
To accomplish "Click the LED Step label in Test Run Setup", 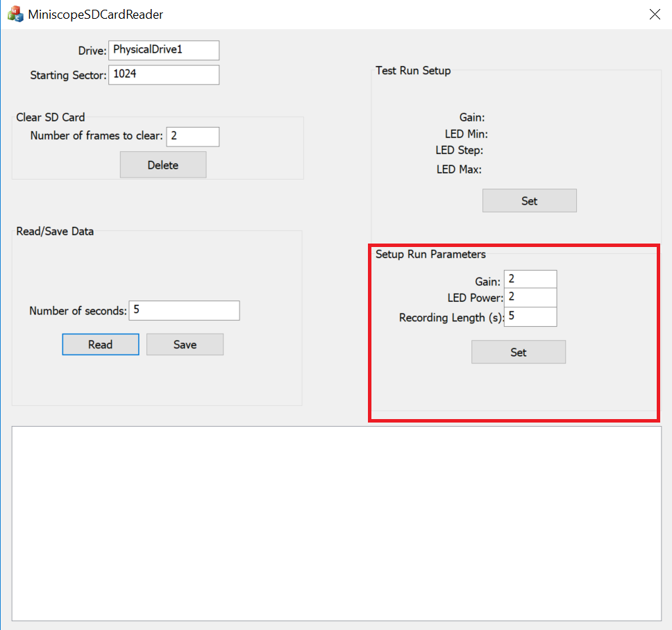I will click(x=459, y=151).
